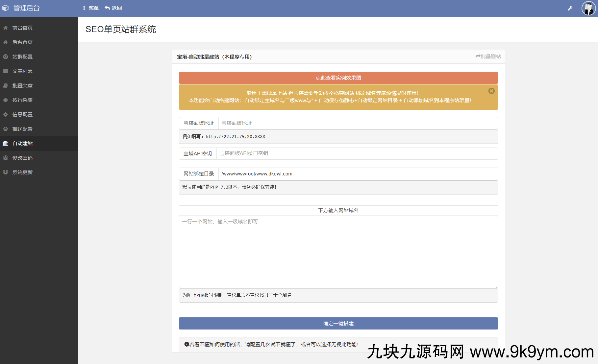Dismiss the yellow notice with the X button

coord(491,91)
